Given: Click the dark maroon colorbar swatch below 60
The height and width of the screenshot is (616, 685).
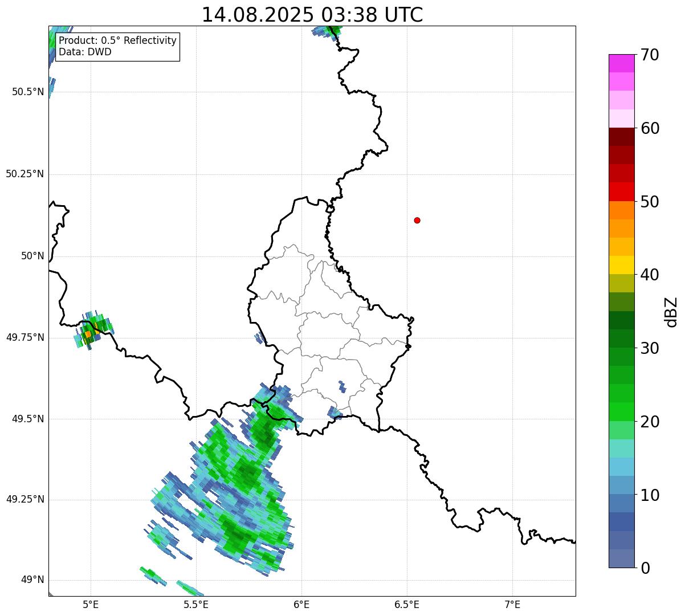Looking at the screenshot, I should [x=621, y=137].
